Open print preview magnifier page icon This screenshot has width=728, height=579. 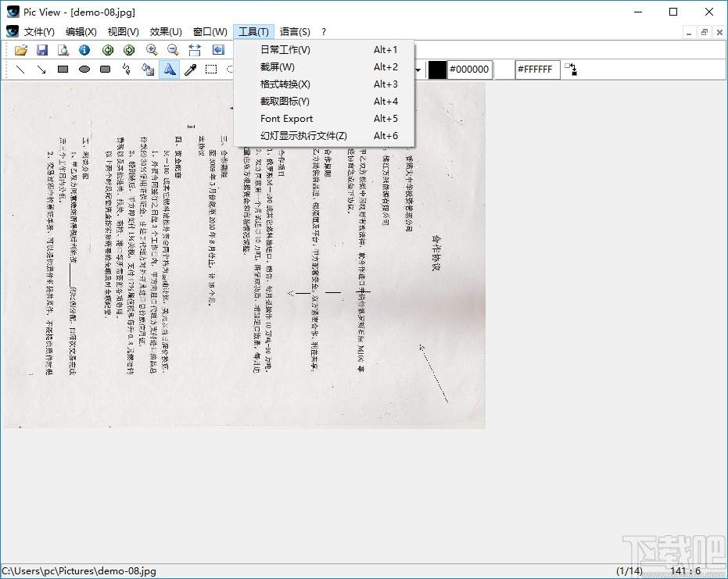(x=63, y=50)
